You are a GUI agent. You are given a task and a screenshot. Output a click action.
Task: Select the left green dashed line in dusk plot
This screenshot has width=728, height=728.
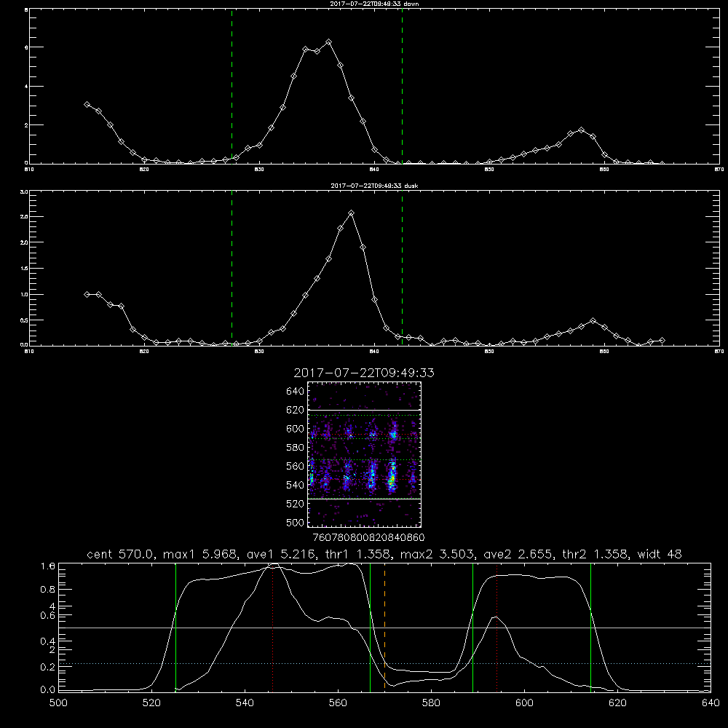(x=232, y=268)
